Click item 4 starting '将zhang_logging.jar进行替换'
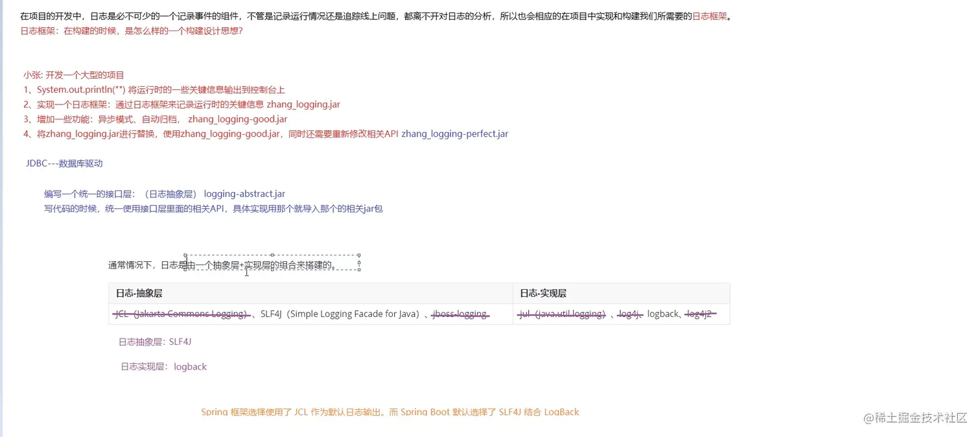980x437 pixels. (x=266, y=134)
